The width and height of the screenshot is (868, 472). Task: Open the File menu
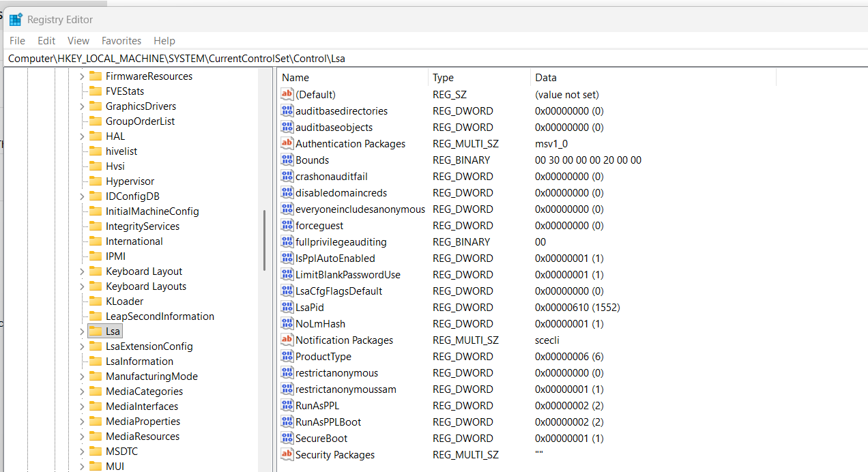pyautogui.click(x=17, y=41)
